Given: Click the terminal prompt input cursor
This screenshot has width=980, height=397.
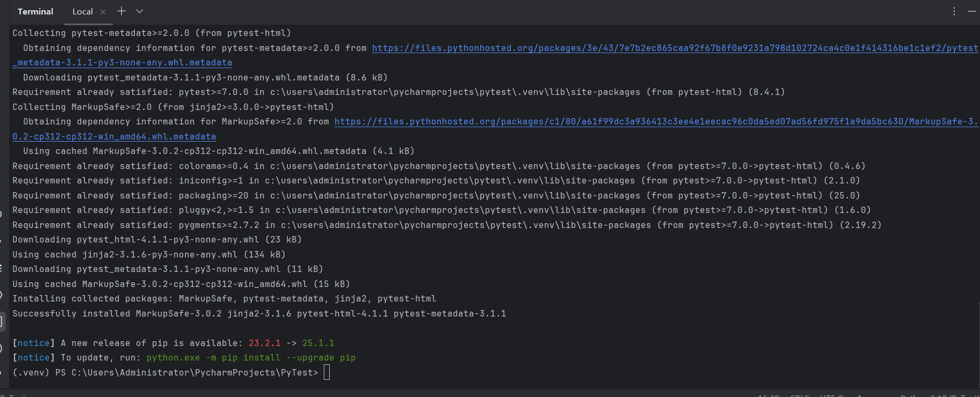Looking at the screenshot, I should 327,372.
